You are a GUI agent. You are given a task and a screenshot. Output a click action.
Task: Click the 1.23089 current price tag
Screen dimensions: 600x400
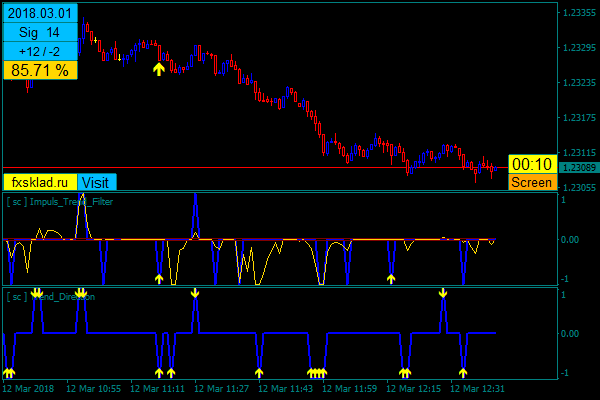[x=579, y=168]
